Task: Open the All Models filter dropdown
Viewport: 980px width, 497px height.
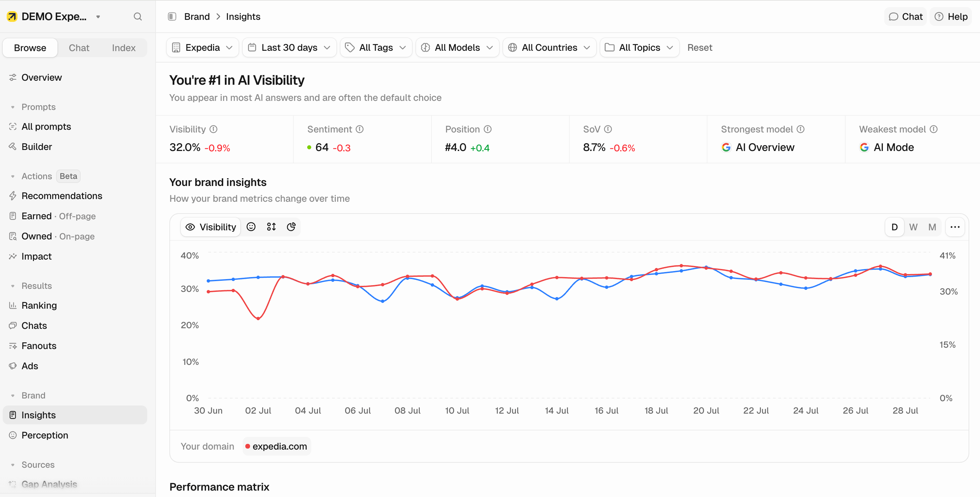Action: tap(457, 47)
